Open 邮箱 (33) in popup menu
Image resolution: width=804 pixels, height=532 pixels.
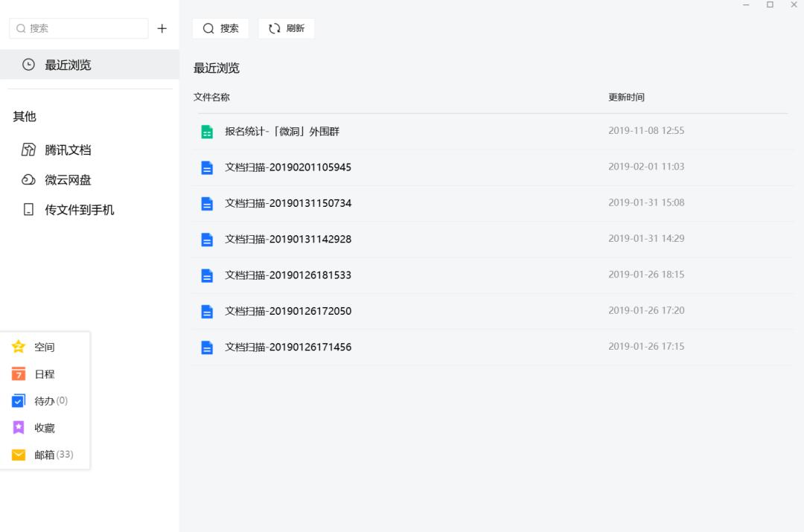point(45,455)
